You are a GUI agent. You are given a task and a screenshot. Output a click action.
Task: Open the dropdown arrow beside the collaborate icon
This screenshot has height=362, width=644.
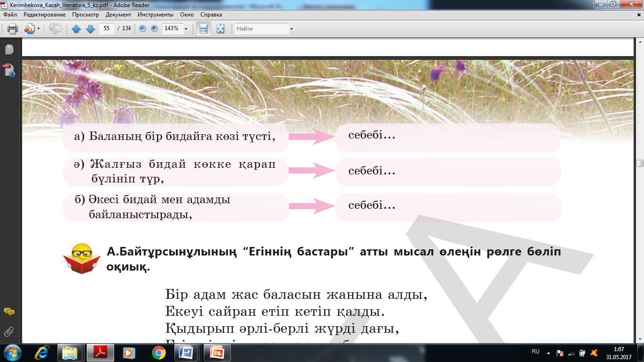[39, 29]
